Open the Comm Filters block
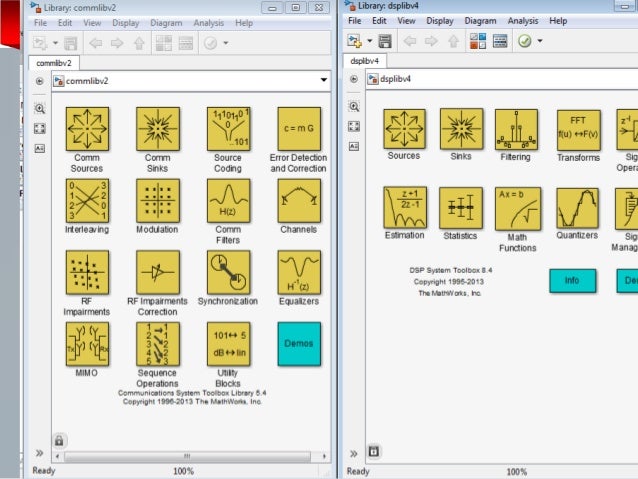 pos(228,201)
